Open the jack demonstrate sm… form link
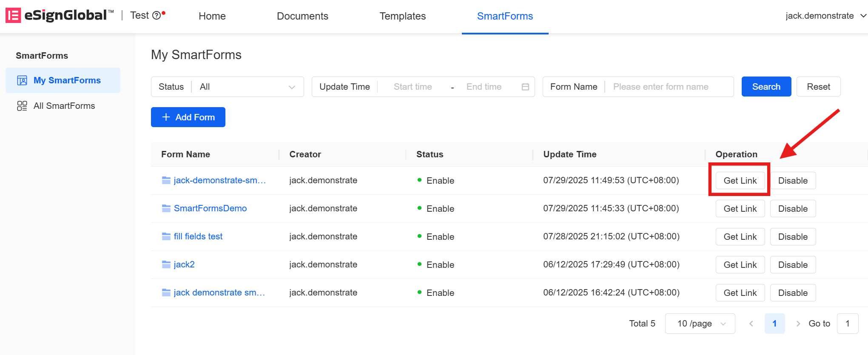Viewport: 868px width, 355px height. (x=219, y=293)
